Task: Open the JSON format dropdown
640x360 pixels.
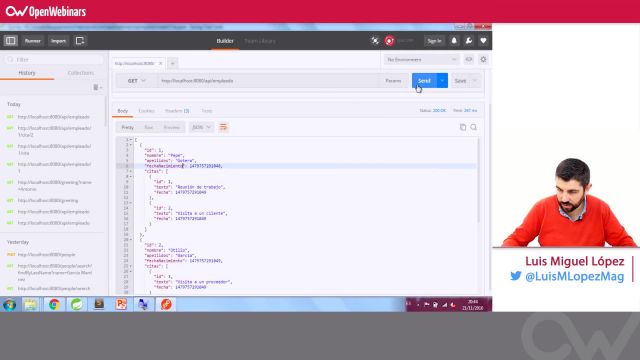Action: 202,127
